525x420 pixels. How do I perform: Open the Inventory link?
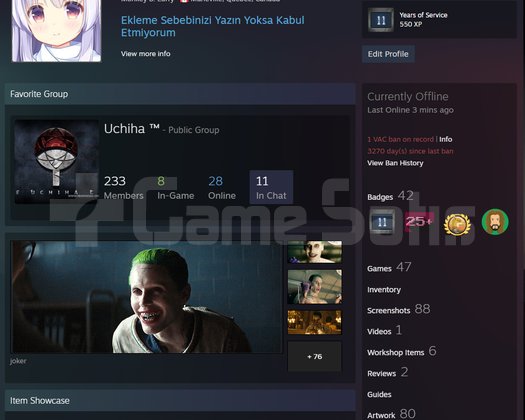[x=384, y=290]
